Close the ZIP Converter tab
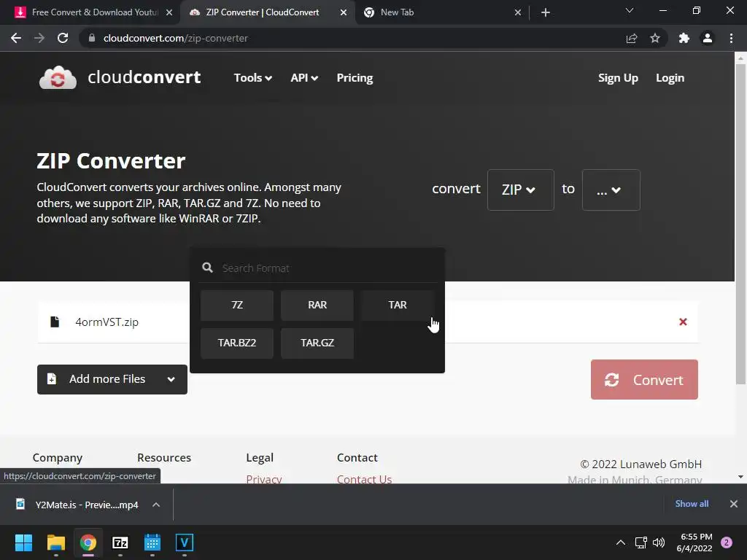 (x=344, y=12)
